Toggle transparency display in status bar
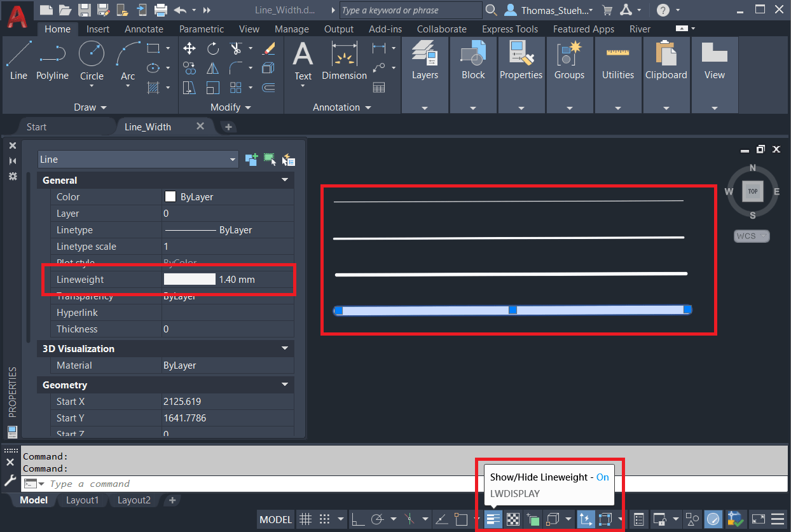 click(x=513, y=520)
